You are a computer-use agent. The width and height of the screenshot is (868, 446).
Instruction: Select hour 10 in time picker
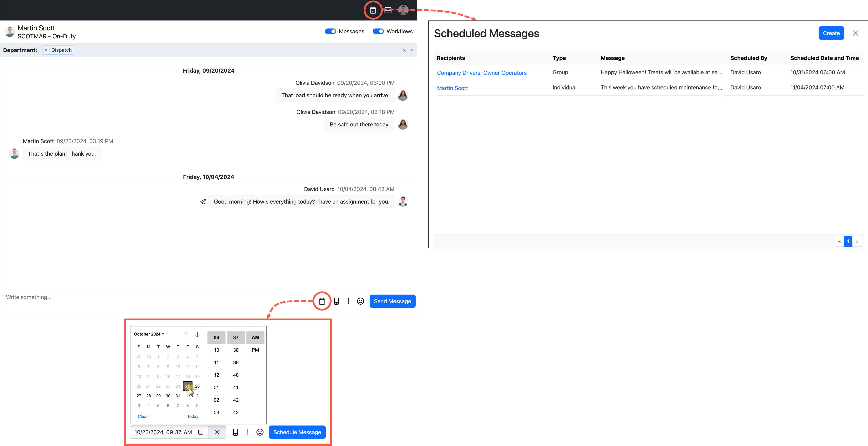(216, 350)
